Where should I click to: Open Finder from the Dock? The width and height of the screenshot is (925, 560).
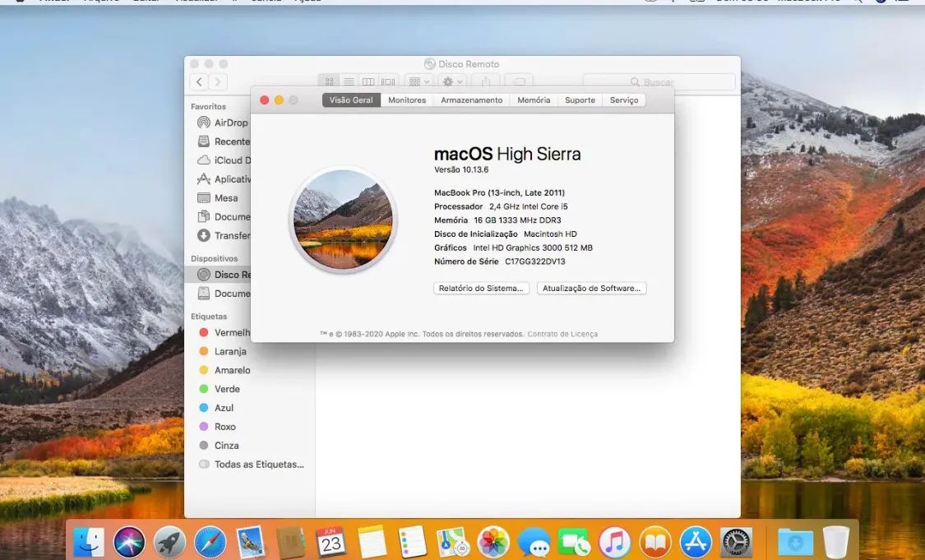tap(89, 542)
